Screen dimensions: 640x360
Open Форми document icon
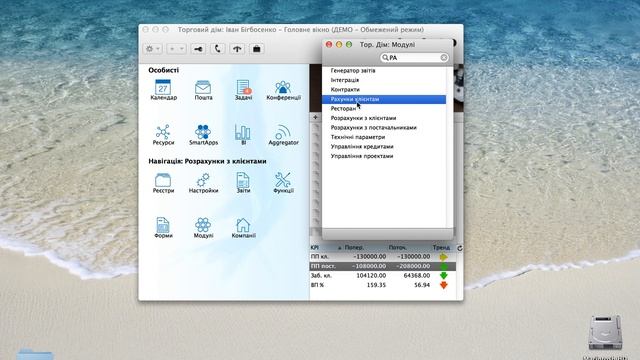click(x=163, y=227)
